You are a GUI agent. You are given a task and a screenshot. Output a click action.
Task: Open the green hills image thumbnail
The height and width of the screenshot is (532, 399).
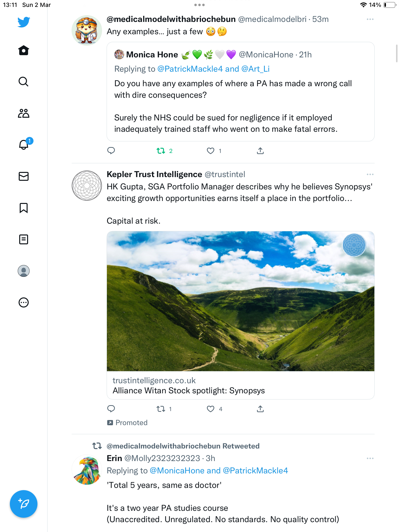pyautogui.click(x=241, y=301)
